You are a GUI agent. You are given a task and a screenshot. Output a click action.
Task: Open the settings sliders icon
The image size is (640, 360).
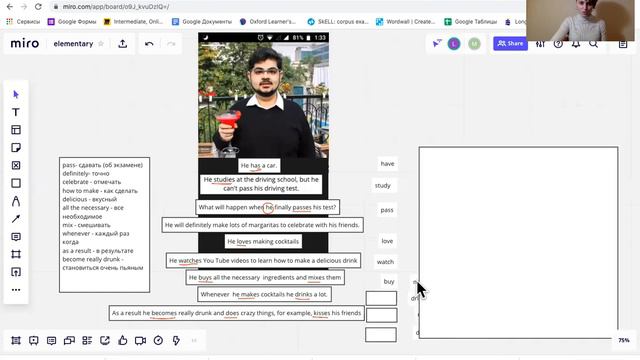540,44
